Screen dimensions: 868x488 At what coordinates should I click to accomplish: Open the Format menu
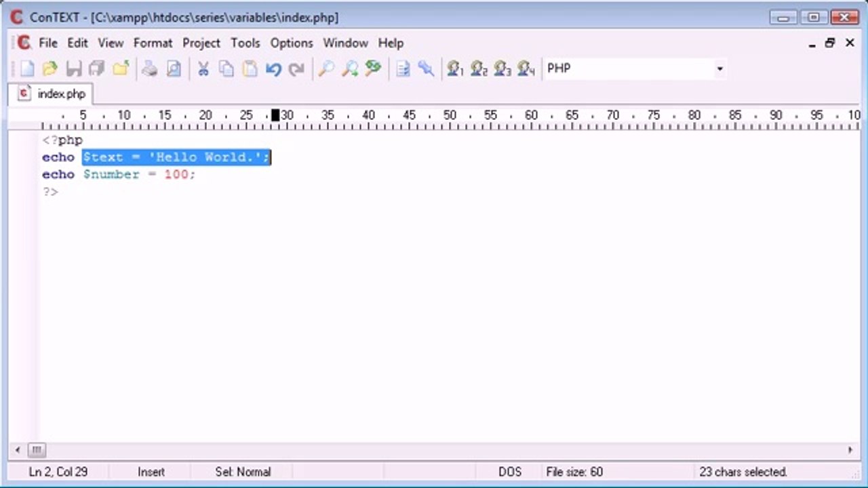(x=153, y=43)
